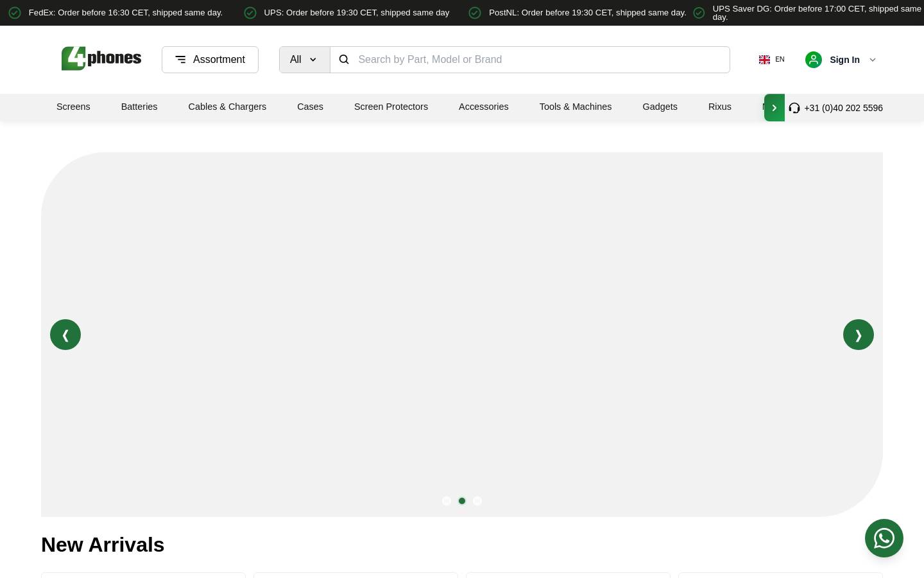This screenshot has width=924, height=578.
Task: Click the green user avatar icon
Action: click(x=814, y=60)
